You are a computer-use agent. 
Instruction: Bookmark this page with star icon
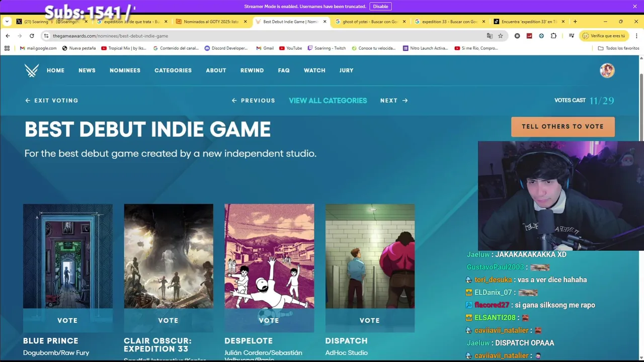coord(501,36)
